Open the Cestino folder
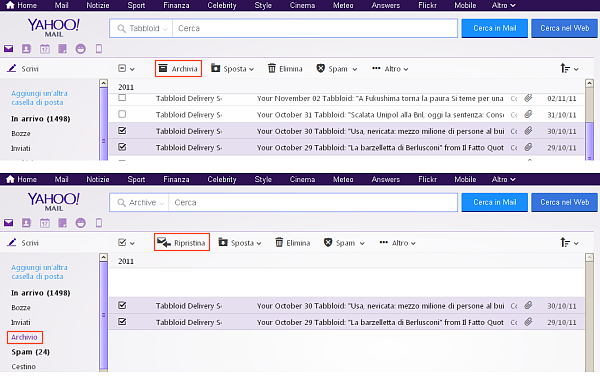 tap(23, 366)
